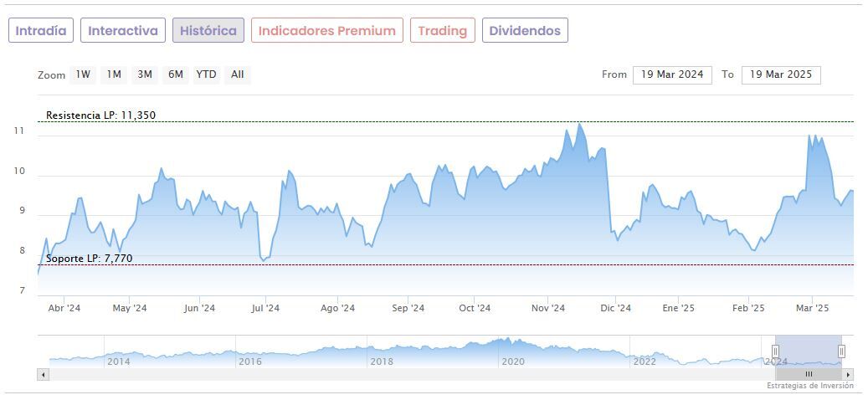Grab the right navigator range handle
The image size is (868, 400).
point(841,351)
